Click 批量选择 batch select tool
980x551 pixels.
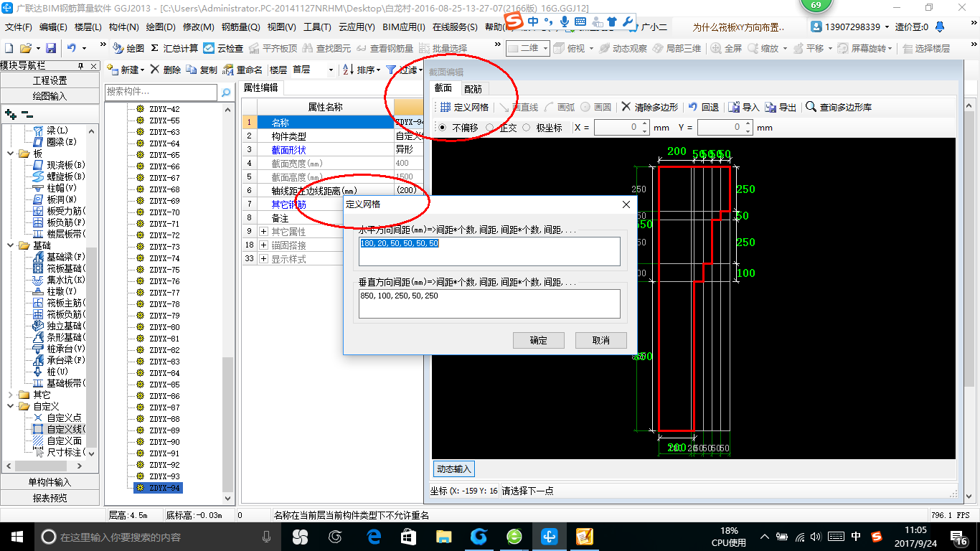(443, 48)
